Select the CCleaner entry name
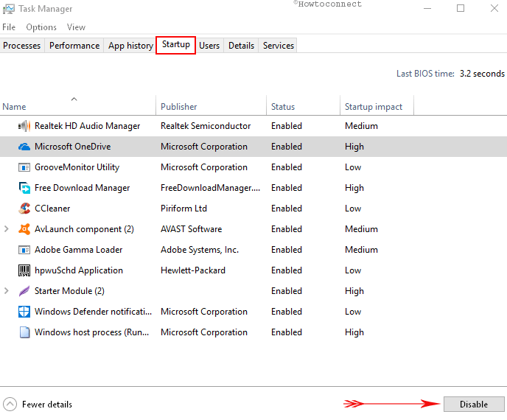The image size is (507, 420). [52, 209]
